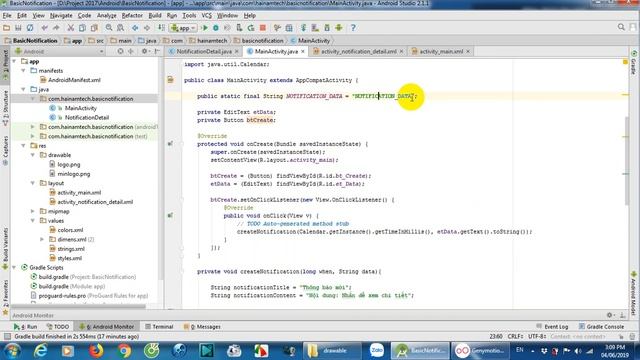
Task: Open the Terminal tool window
Action: [x=159, y=327]
